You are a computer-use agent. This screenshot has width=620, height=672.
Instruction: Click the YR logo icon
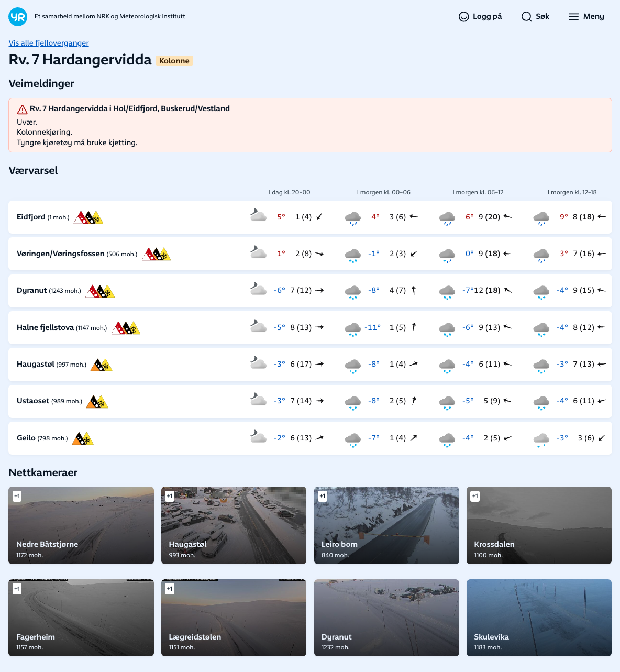click(x=18, y=17)
